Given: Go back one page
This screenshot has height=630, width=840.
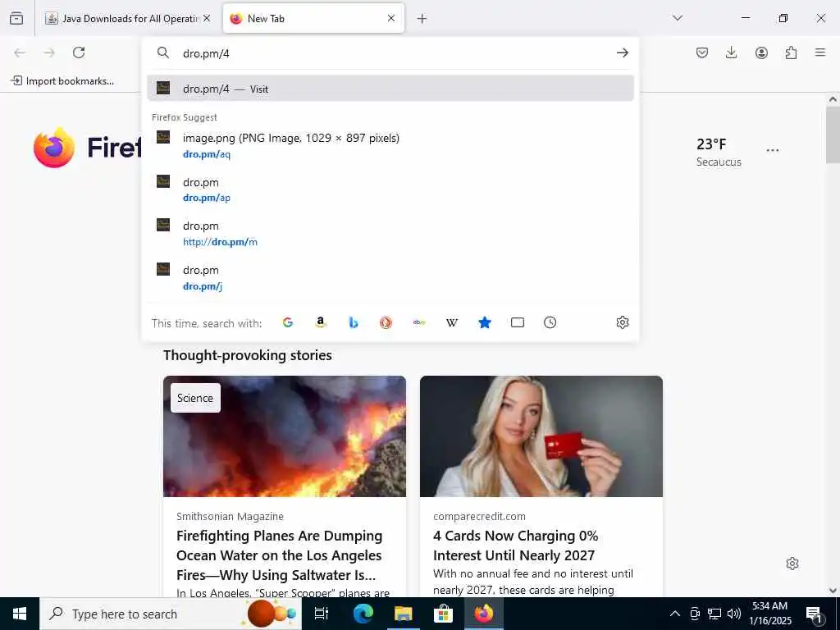Looking at the screenshot, I should point(20,52).
